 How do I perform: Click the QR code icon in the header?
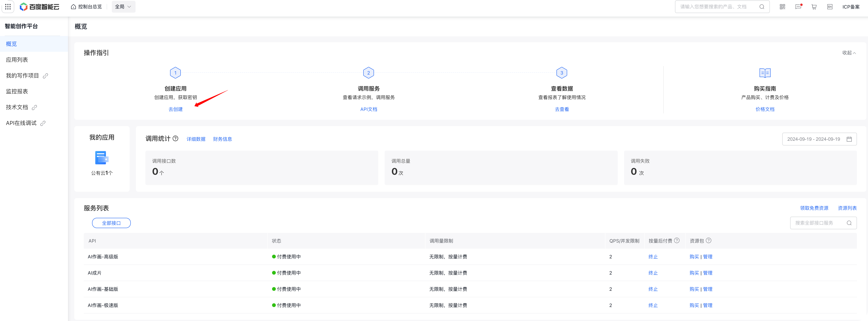click(782, 7)
